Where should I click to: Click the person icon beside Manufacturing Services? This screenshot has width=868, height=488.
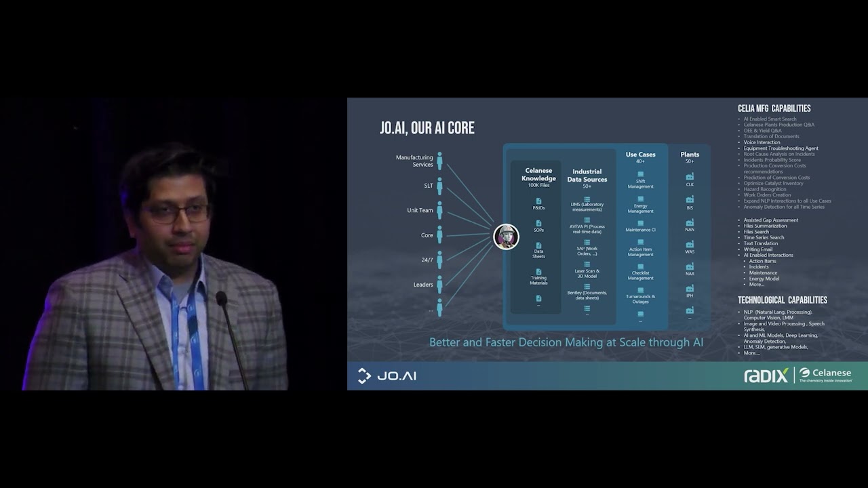(x=439, y=161)
